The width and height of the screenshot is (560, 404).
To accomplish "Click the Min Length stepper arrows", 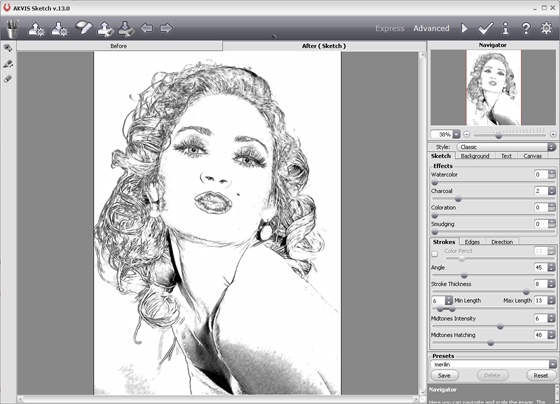I will pyautogui.click(x=449, y=300).
